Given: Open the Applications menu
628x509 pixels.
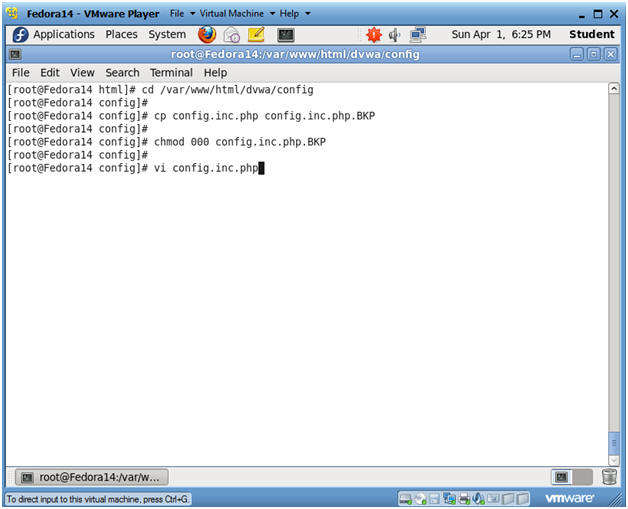Looking at the screenshot, I should click(x=64, y=34).
